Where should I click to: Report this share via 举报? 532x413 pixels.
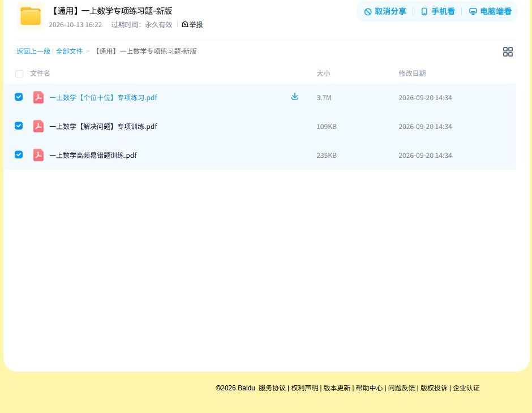192,24
